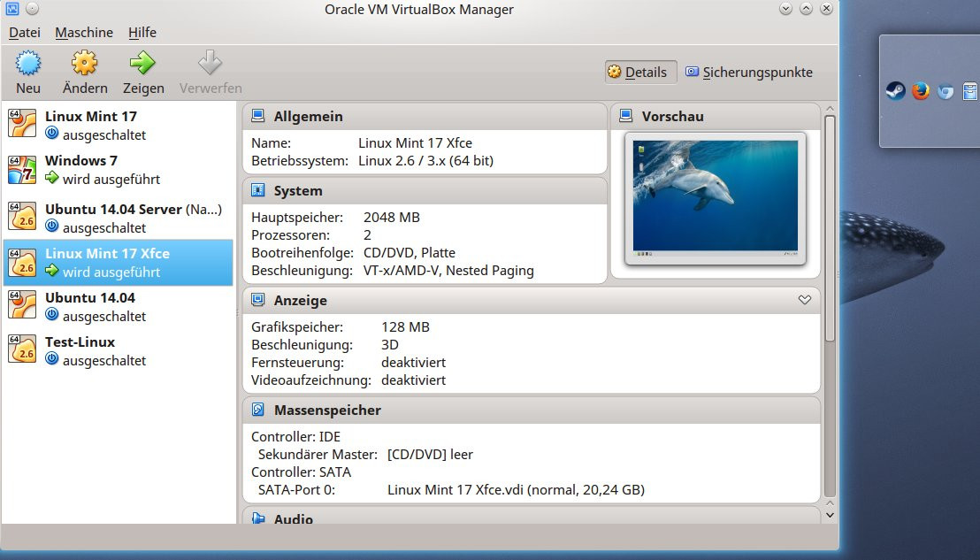Screen dimensions: 980x560
Task: Open the Datei menu
Action: click(25, 33)
